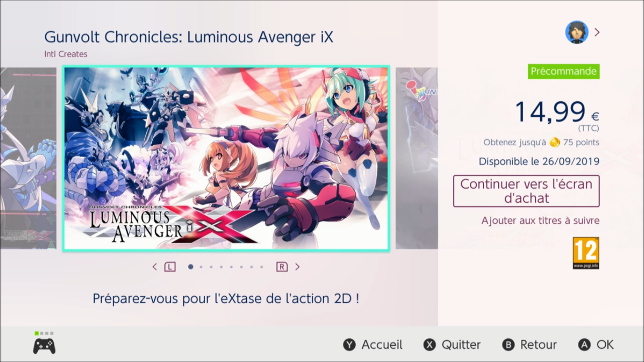Click the Précommande green label

pos(563,71)
